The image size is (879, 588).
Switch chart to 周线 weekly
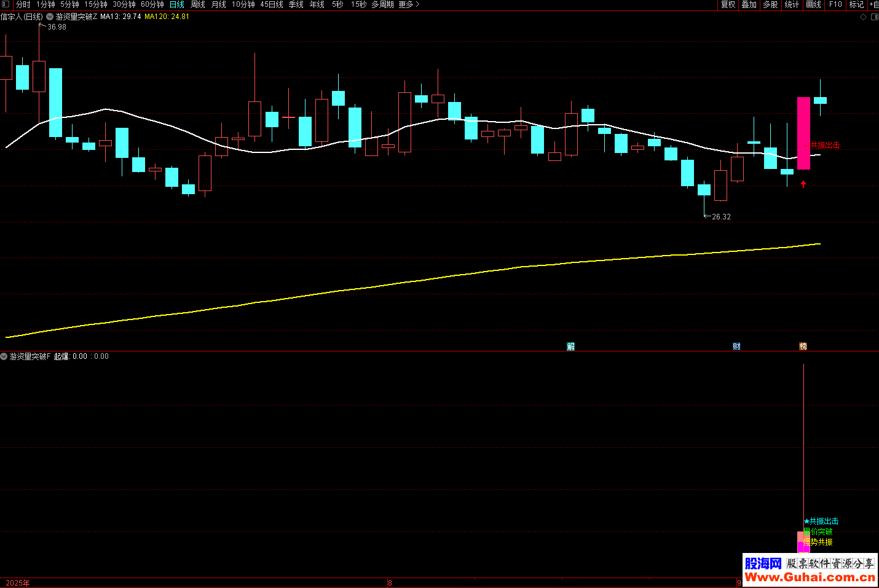(198, 4)
